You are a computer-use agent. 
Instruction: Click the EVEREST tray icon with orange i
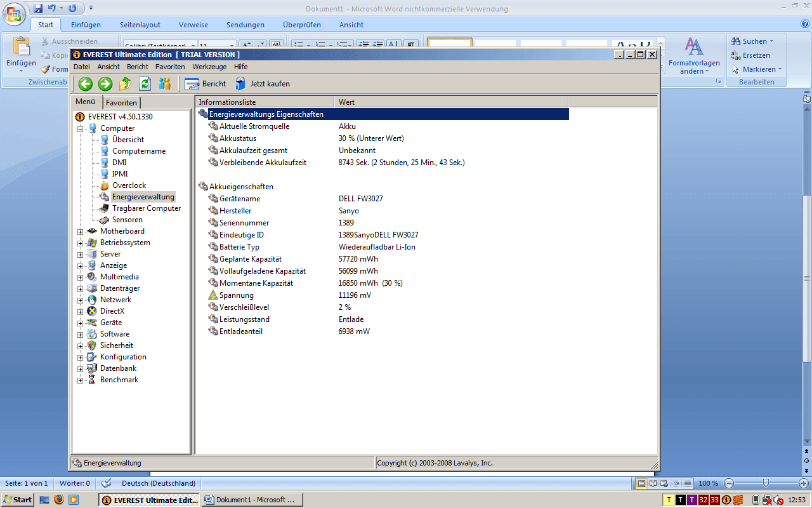click(x=726, y=500)
